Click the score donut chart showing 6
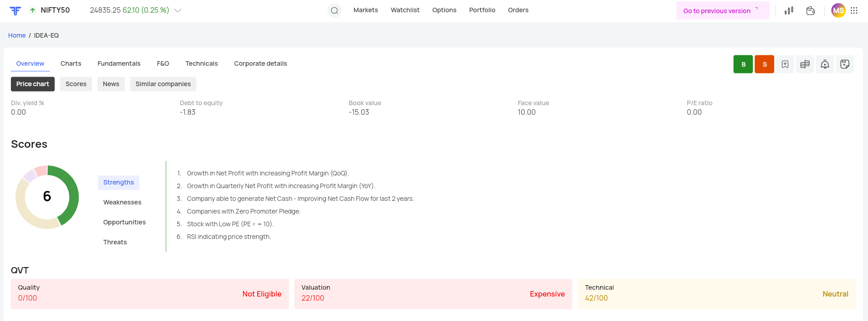This screenshot has height=321, width=868. pos(47,197)
